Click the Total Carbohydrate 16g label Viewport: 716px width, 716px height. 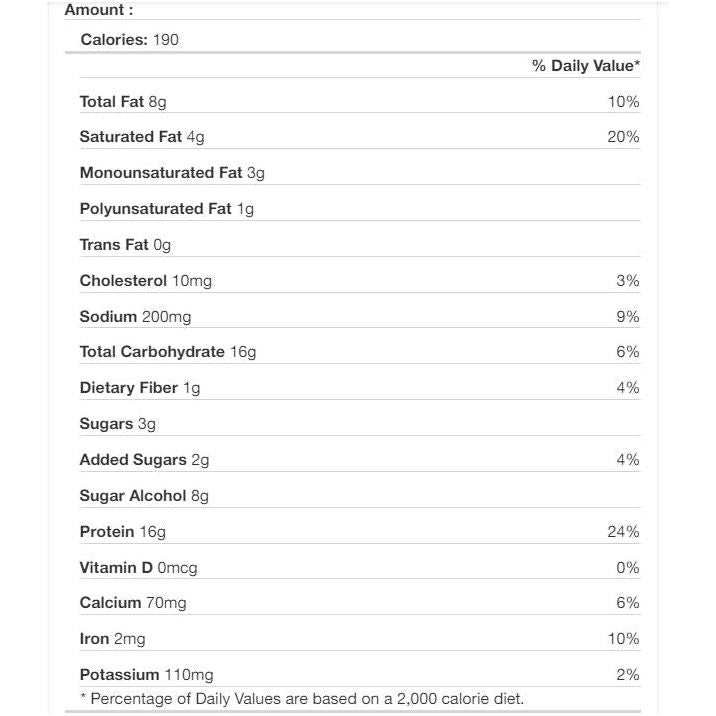pos(168,352)
